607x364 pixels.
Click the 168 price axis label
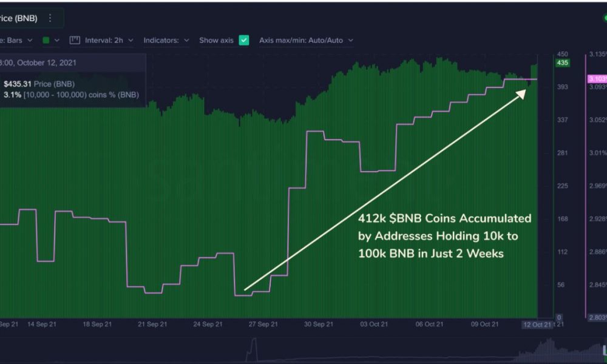tap(563, 219)
